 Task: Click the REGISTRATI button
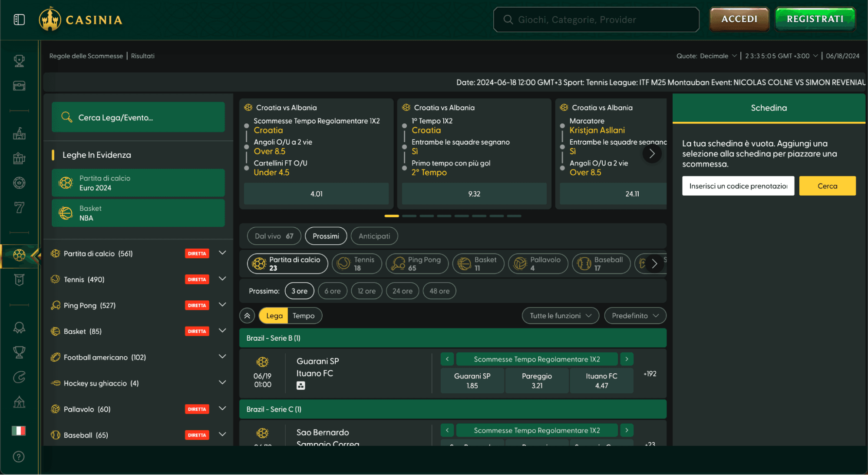pos(815,19)
